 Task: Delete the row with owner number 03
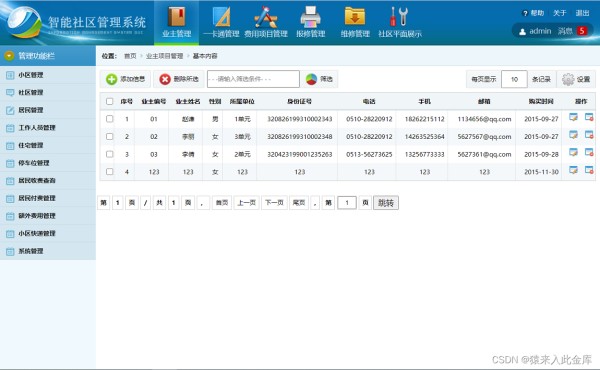(x=589, y=152)
